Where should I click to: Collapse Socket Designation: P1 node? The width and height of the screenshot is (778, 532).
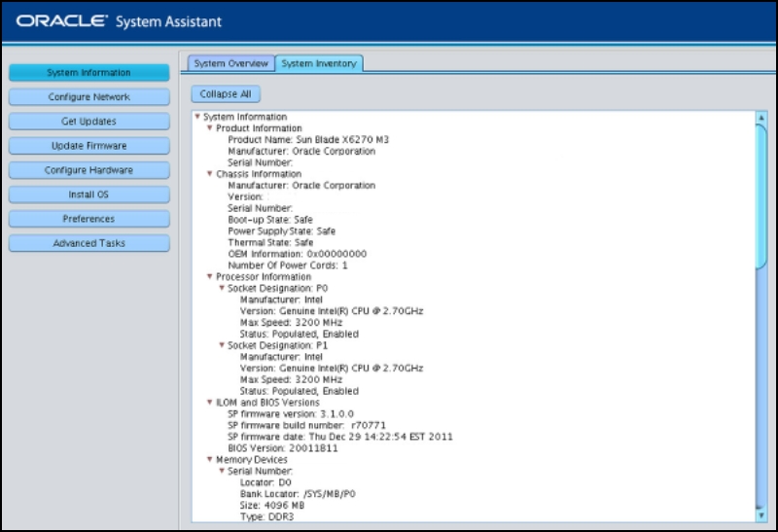click(222, 345)
